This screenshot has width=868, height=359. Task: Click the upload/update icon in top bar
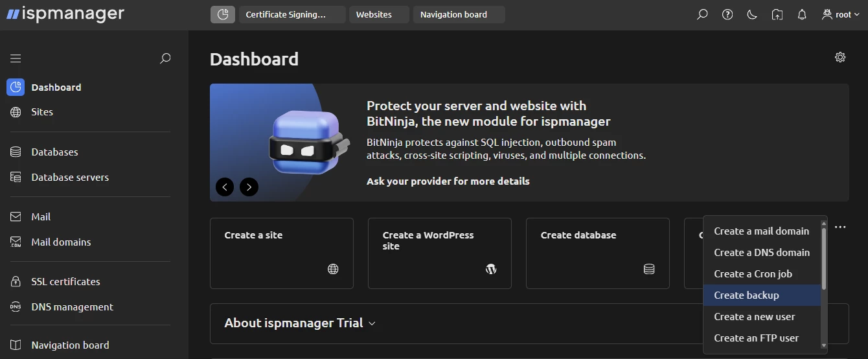(x=777, y=14)
